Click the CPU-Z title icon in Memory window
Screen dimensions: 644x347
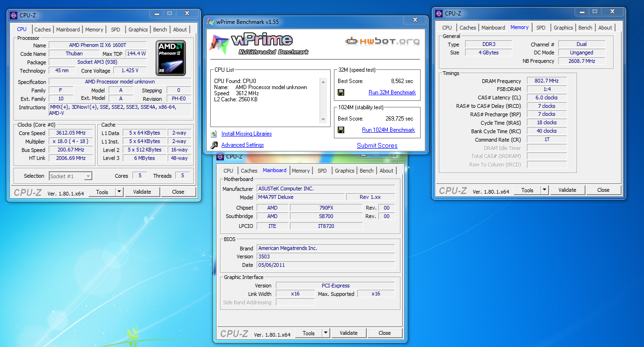439,14
